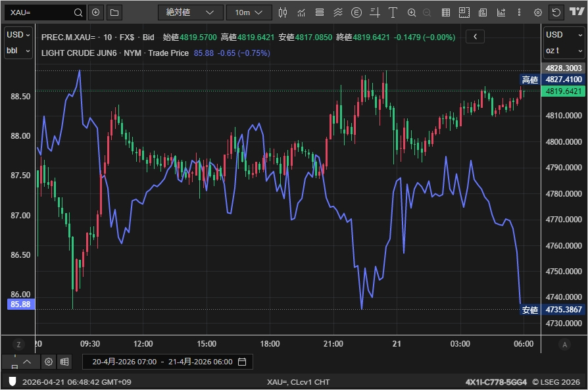Open the 絶対値 scale mode dropdown

(x=191, y=12)
